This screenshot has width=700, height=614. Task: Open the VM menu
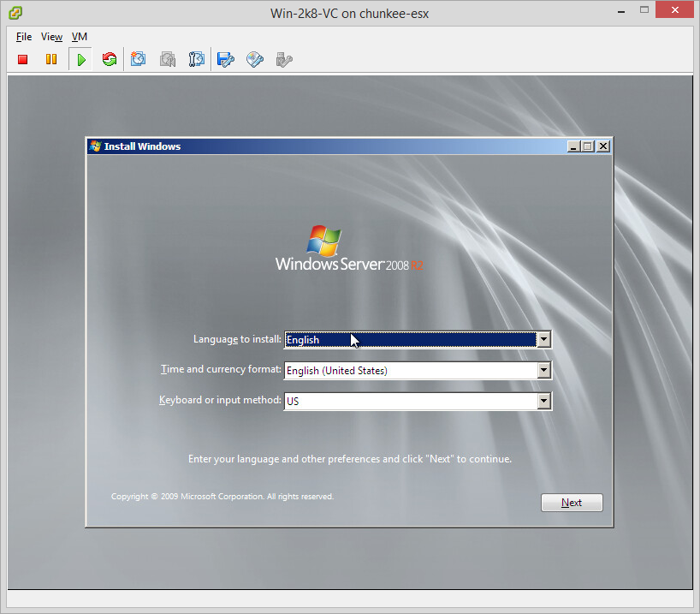click(80, 37)
